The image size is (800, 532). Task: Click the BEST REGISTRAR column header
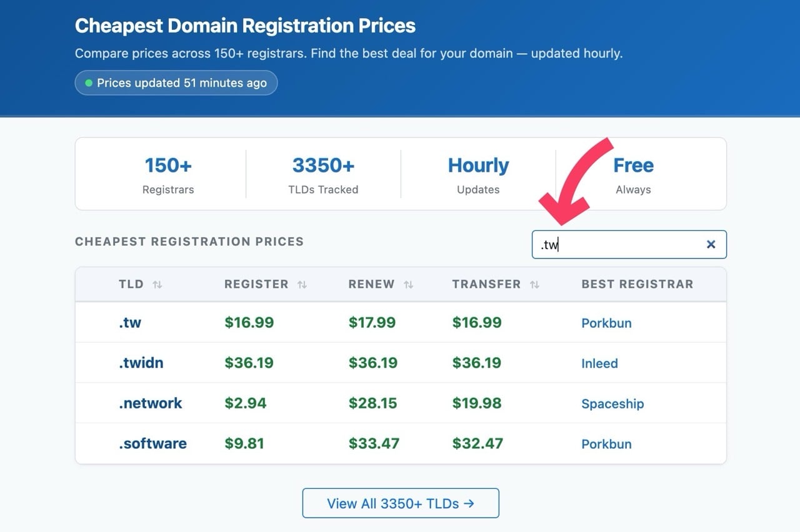click(637, 284)
